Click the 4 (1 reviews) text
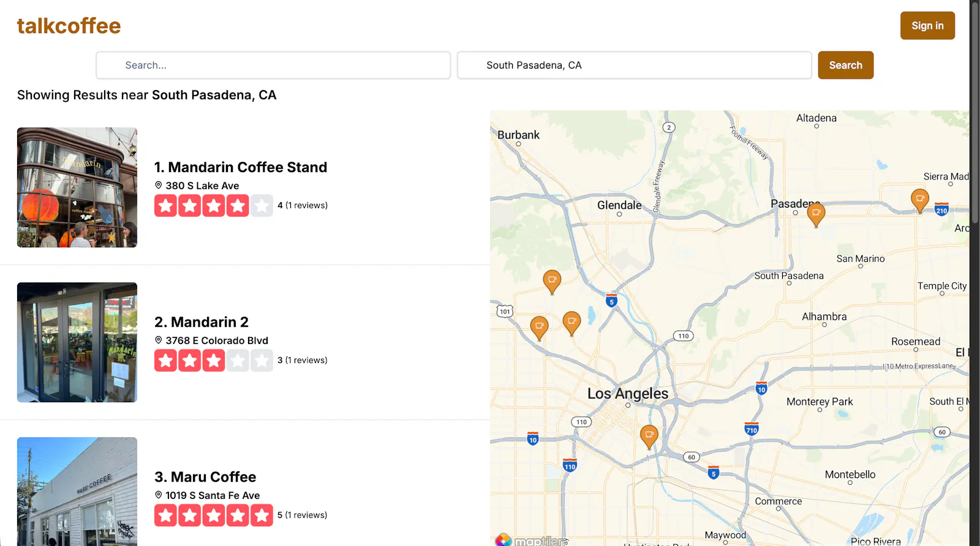The height and width of the screenshot is (546, 980). 303,205
